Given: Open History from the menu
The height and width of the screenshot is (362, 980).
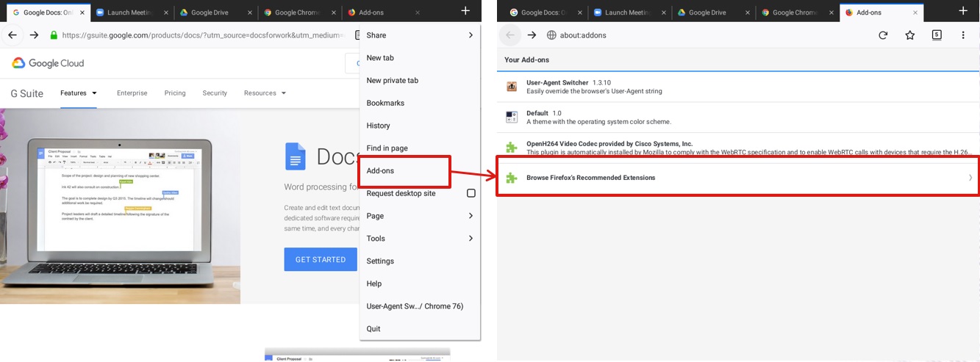Looking at the screenshot, I should coord(420,126).
